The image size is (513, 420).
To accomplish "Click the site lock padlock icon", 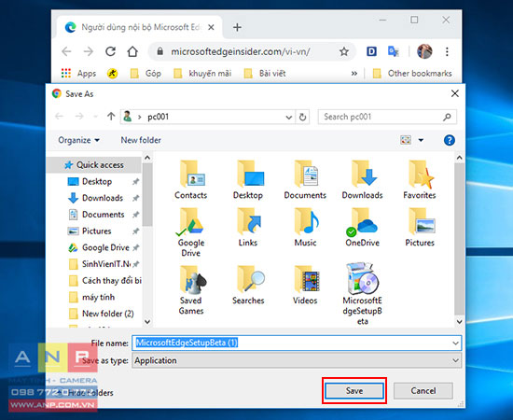I will coord(159,51).
